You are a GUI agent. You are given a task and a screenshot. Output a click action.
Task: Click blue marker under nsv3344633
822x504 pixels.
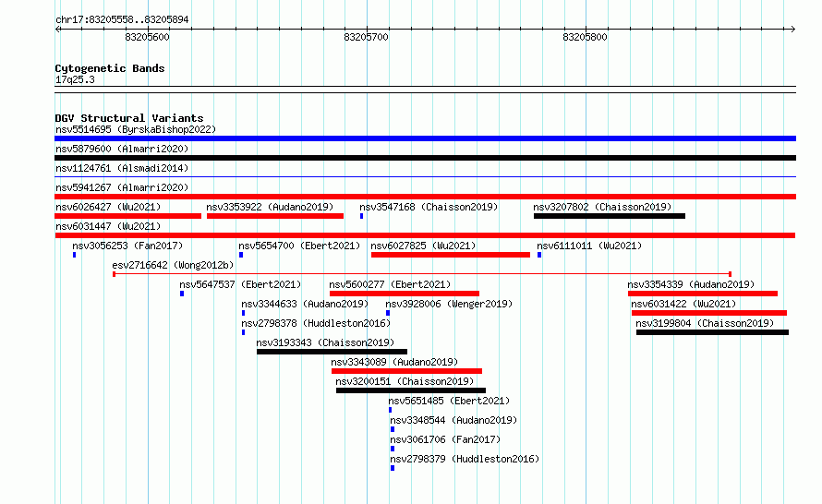coord(243,313)
